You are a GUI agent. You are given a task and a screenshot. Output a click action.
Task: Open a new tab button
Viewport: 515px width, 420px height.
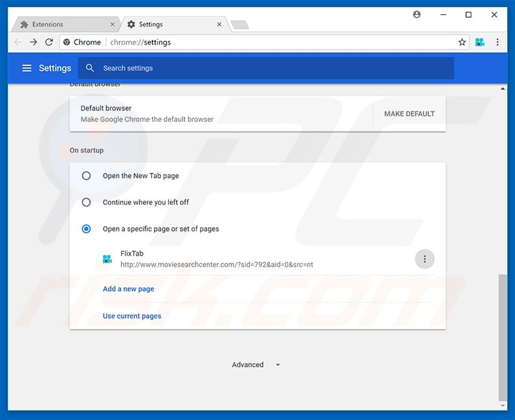240,25
